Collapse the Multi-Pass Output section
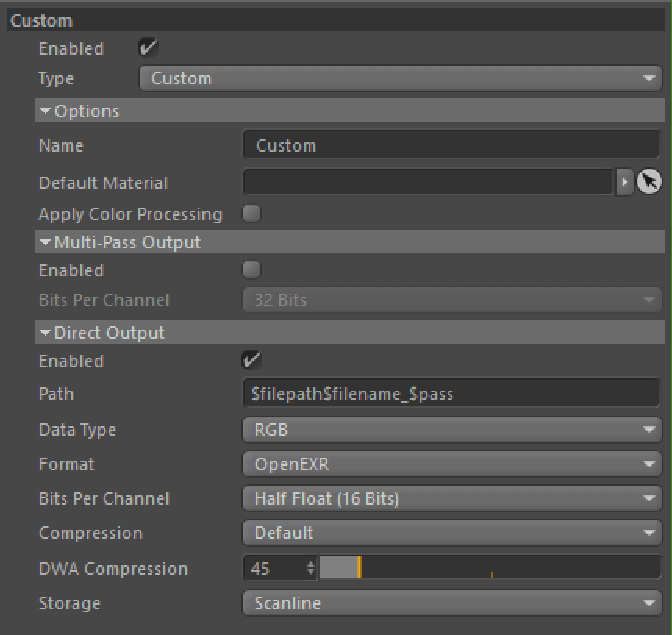The width and height of the screenshot is (672, 635). point(45,241)
